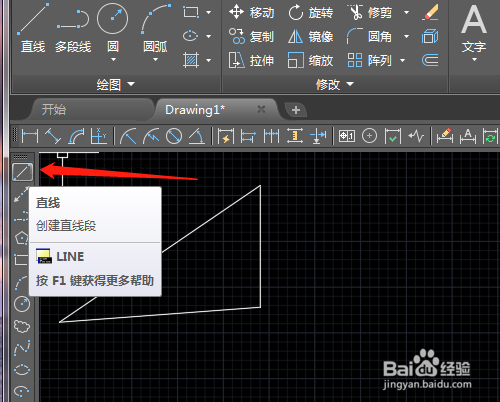Screen dimensions: 500x402
Task: Open the dropdown next to 圆角
Action: [x=406, y=36]
